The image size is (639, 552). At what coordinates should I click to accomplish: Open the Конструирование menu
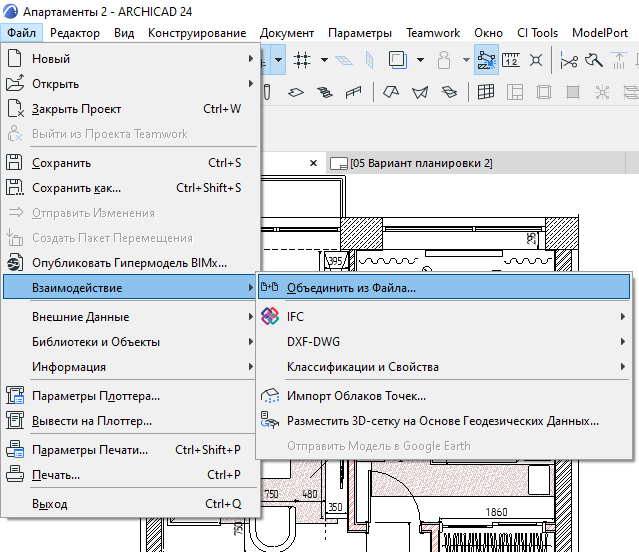pyautogui.click(x=197, y=33)
